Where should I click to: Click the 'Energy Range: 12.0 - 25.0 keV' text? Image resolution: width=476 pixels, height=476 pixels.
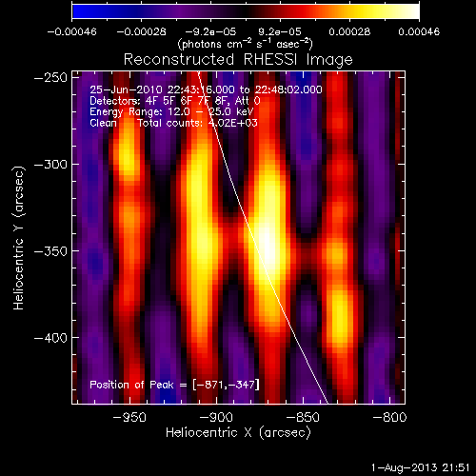click(x=171, y=112)
